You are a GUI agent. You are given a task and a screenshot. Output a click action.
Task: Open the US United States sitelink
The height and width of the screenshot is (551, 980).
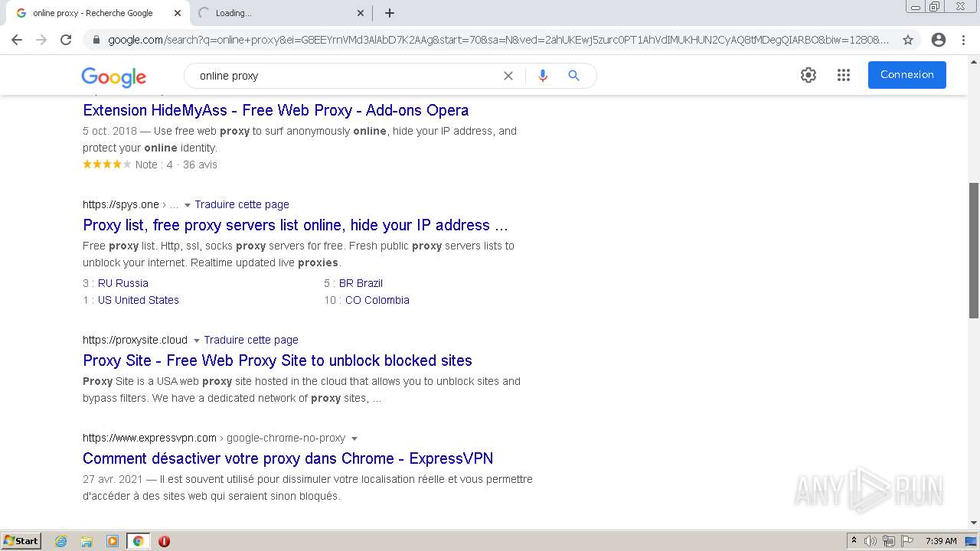(x=139, y=300)
